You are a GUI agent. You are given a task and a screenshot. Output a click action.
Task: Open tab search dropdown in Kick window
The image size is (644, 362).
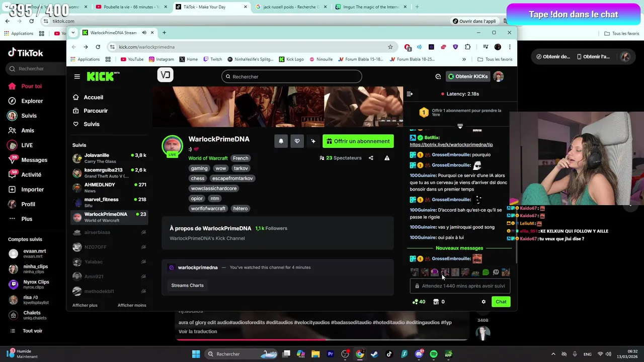pyautogui.click(x=73, y=33)
